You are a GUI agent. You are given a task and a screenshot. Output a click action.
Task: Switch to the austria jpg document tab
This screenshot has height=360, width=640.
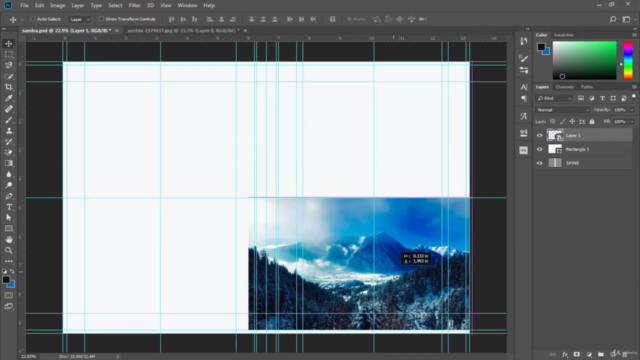coord(183,31)
